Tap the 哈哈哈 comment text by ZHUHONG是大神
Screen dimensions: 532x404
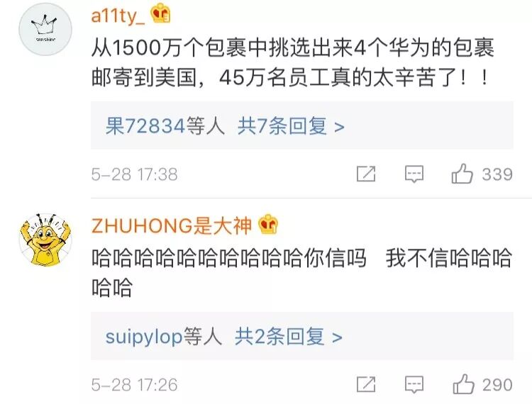tap(301, 273)
